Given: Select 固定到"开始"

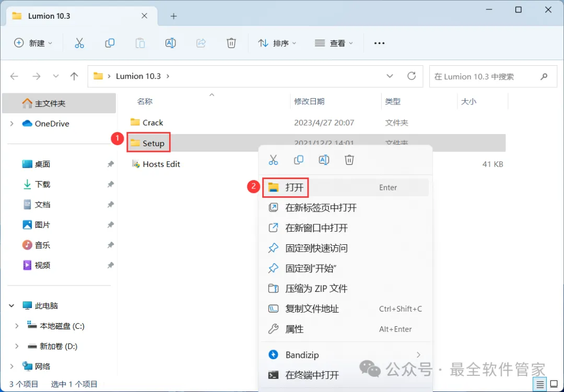Looking at the screenshot, I should (345, 268).
